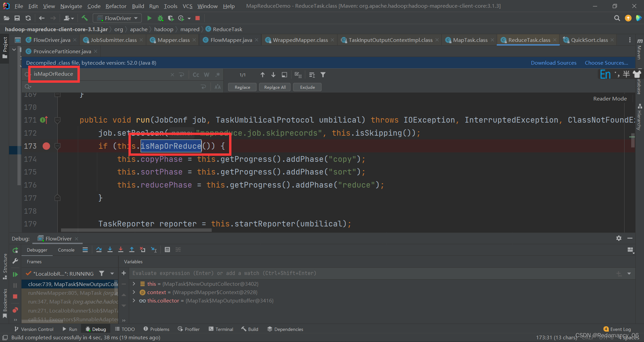Open the Terminal tool window
644x342 pixels.
coord(221,329)
